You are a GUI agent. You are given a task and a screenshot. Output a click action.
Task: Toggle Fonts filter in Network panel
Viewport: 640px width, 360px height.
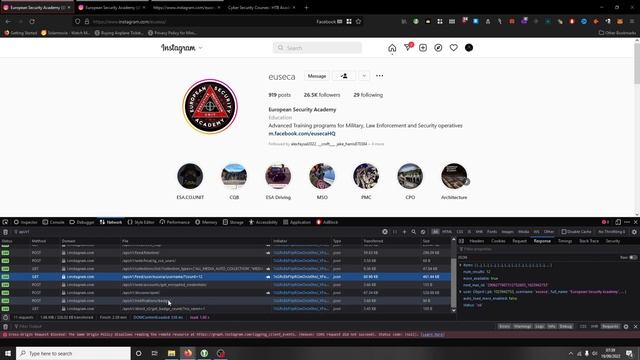click(x=492, y=232)
